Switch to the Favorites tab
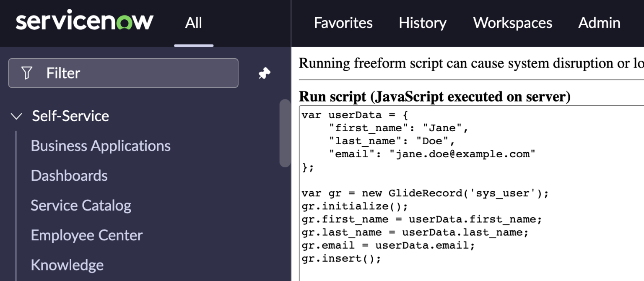644x281 pixels. pos(343,23)
